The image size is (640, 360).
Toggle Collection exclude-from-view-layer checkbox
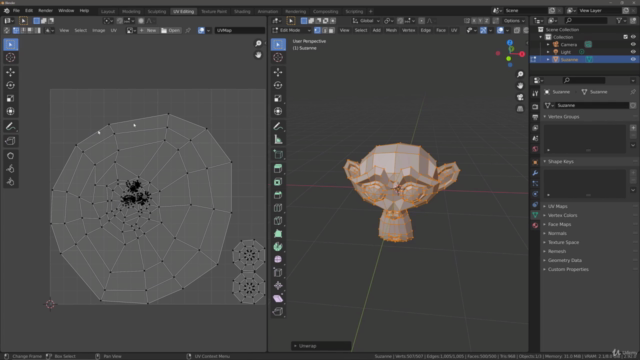625,37
